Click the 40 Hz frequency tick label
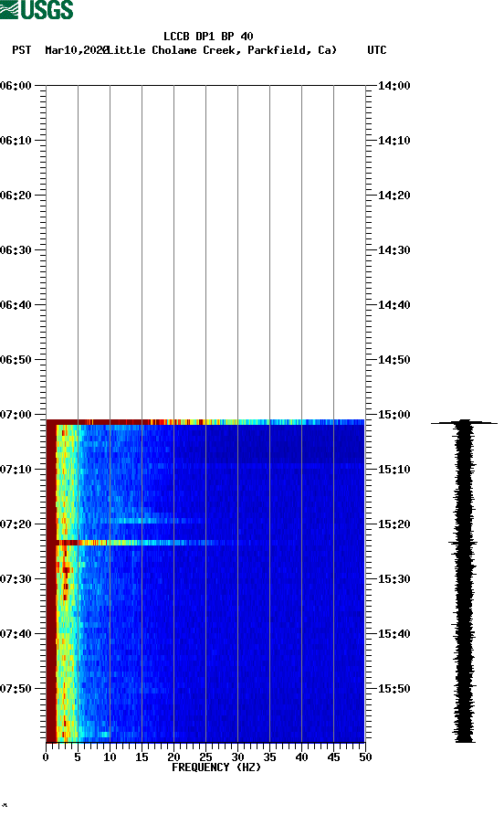This screenshot has width=504, height=815. pos(301,757)
